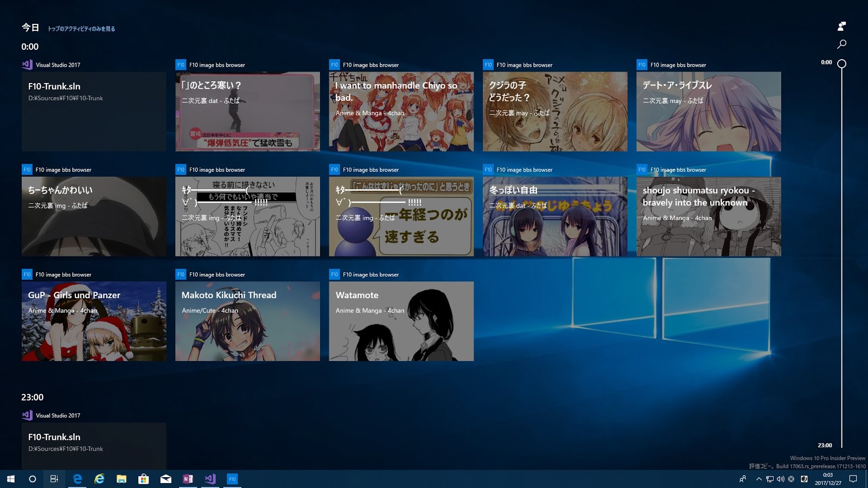
Task: Click the 'Anime/Cute - 4chan' subtitle text
Action: click(x=210, y=311)
